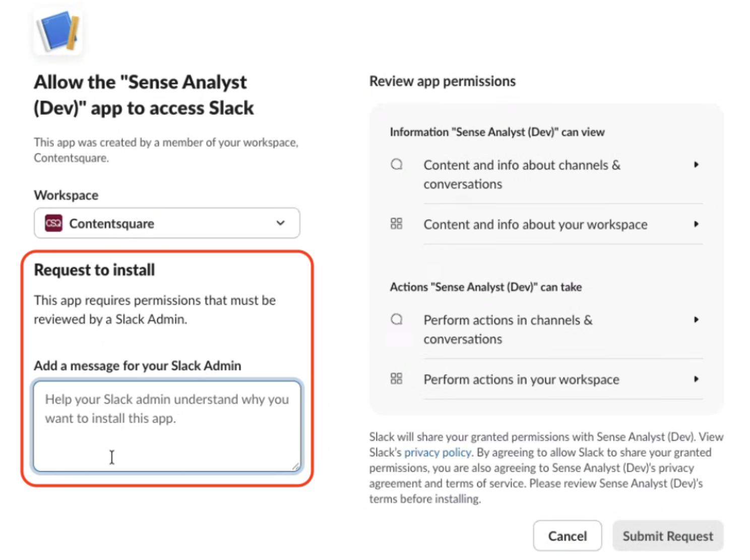Expand Perform actions in your workspace
750x560 pixels.
click(x=546, y=379)
